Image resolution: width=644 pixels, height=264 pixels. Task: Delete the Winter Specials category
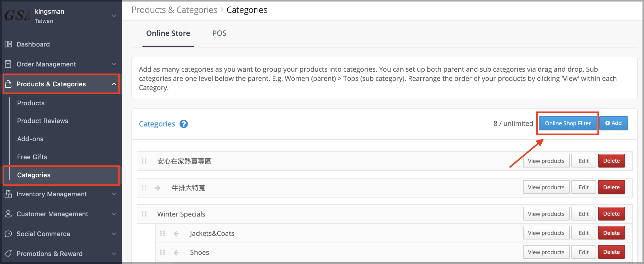coord(611,214)
